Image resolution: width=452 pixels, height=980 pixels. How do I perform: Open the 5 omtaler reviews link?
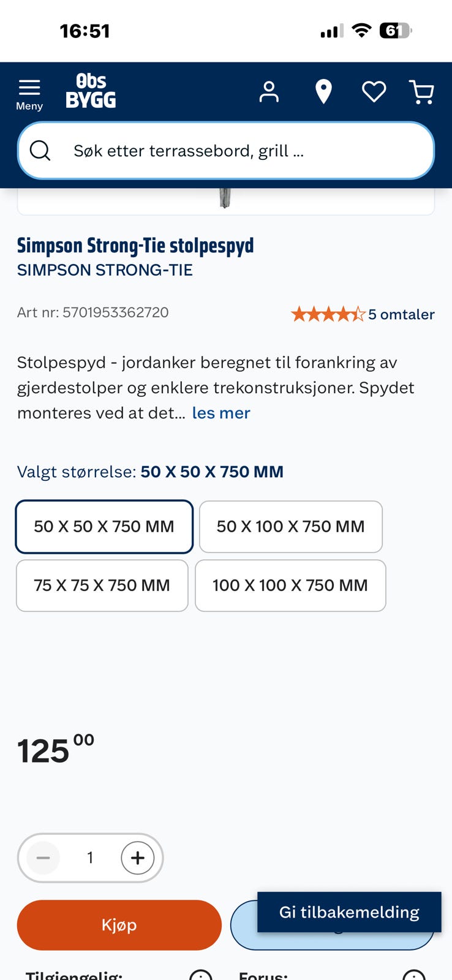401,314
